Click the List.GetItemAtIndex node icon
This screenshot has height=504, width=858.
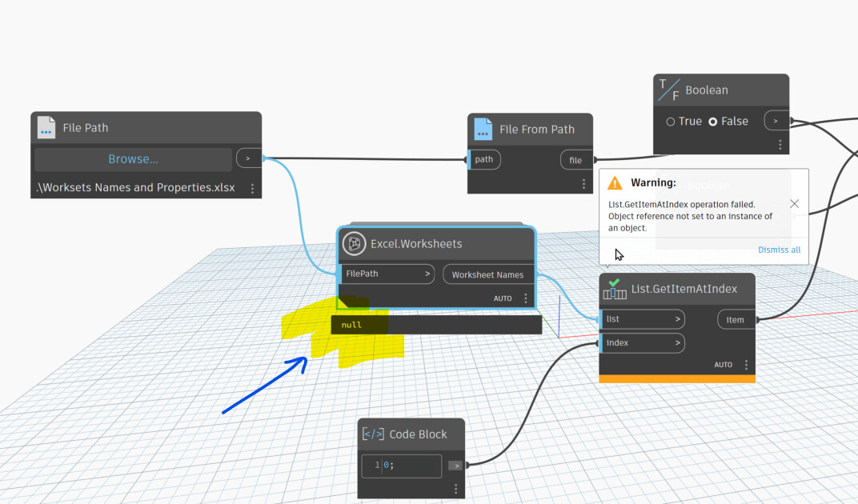[x=615, y=289]
